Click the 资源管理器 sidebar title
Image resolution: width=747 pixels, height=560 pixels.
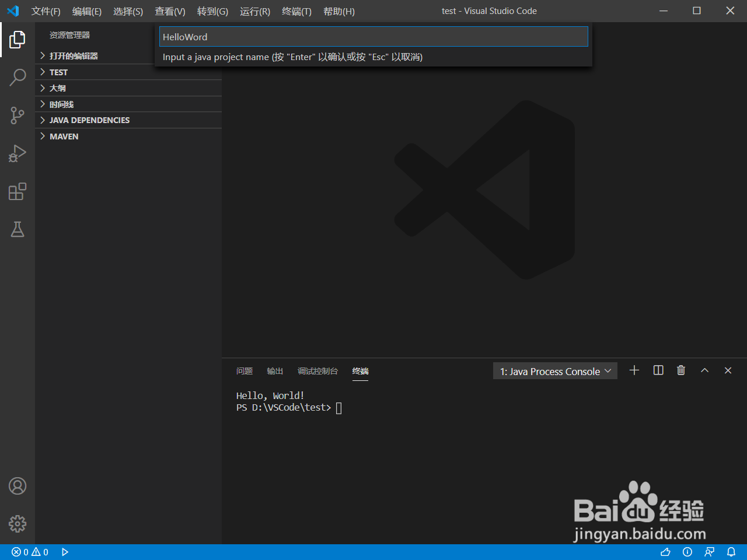pyautogui.click(x=69, y=35)
